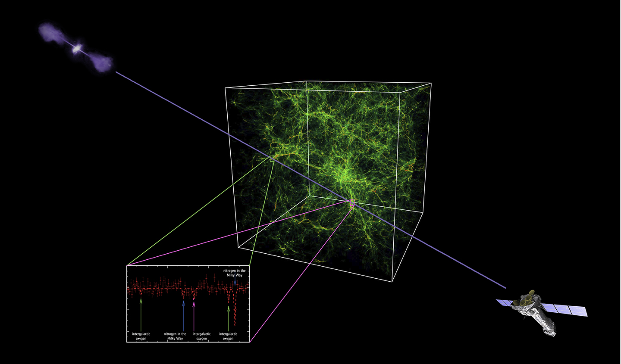Click the upper 'nitrogen in the Milky Way' text
This screenshot has width=621, height=364.
click(x=235, y=272)
